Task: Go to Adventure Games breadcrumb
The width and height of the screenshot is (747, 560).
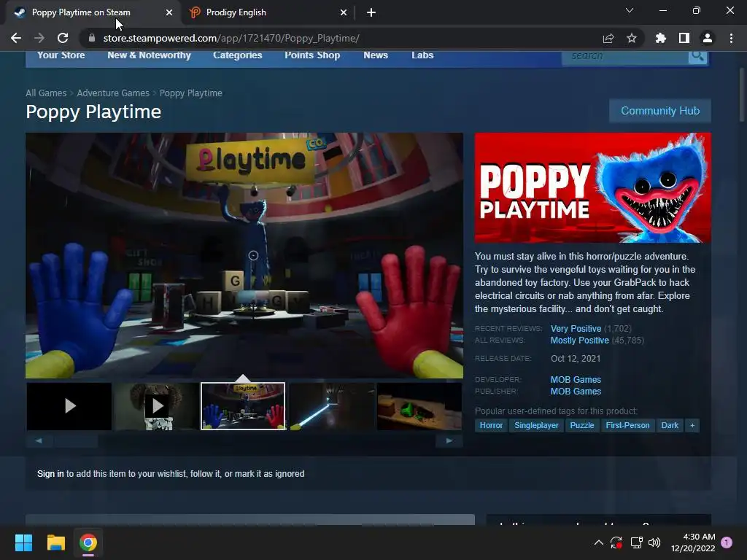Action: pyautogui.click(x=113, y=93)
